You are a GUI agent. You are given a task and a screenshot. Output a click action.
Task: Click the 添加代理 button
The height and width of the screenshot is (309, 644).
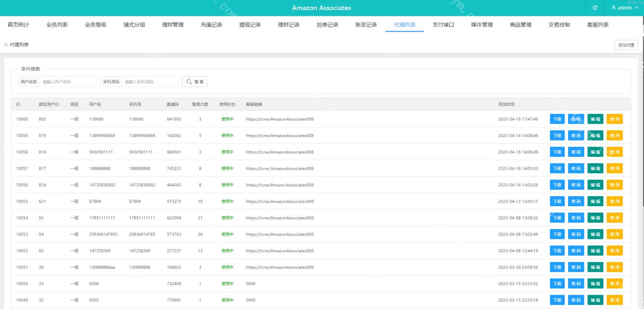pos(626,45)
